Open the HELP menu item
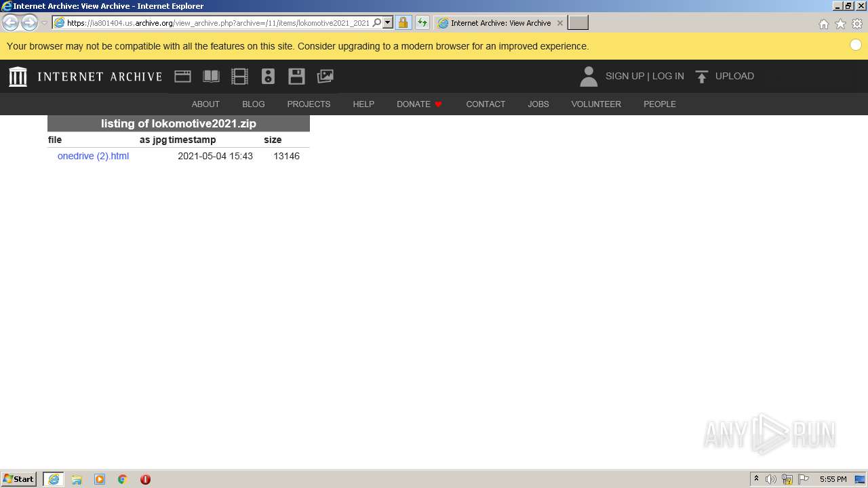This screenshot has width=868, height=488. [363, 104]
